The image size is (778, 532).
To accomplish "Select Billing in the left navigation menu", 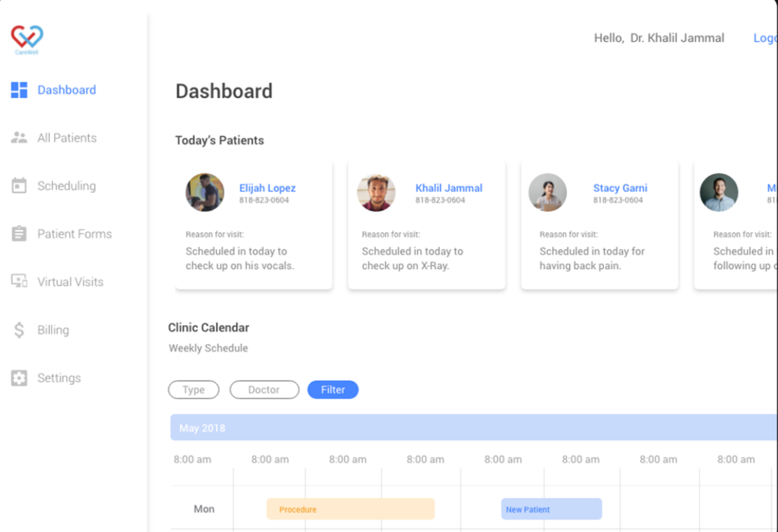I will click(52, 329).
